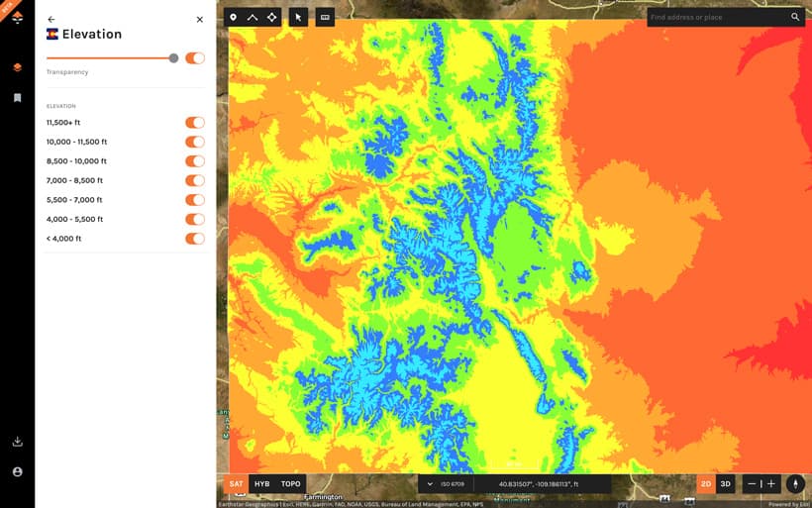Click in the Find address or place field
Screen dimensions: 812x508
tap(717, 17)
